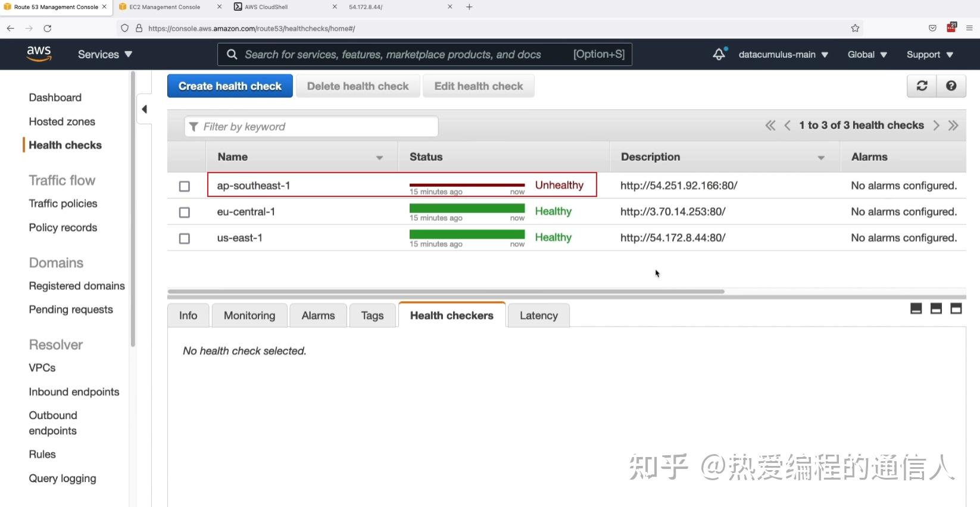Viewport: 980px width, 507px height.
Task: Maximize the details pane layout icon
Action: (956, 308)
